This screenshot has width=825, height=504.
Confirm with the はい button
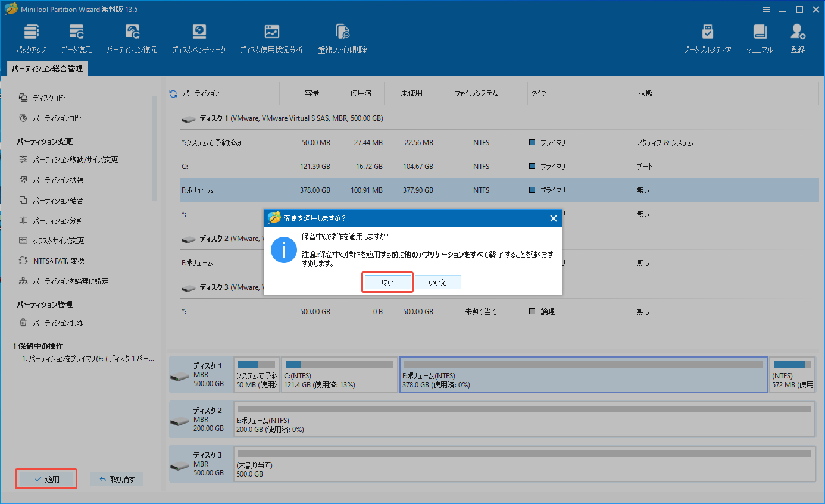pyautogui.click(x=387, y=281)
